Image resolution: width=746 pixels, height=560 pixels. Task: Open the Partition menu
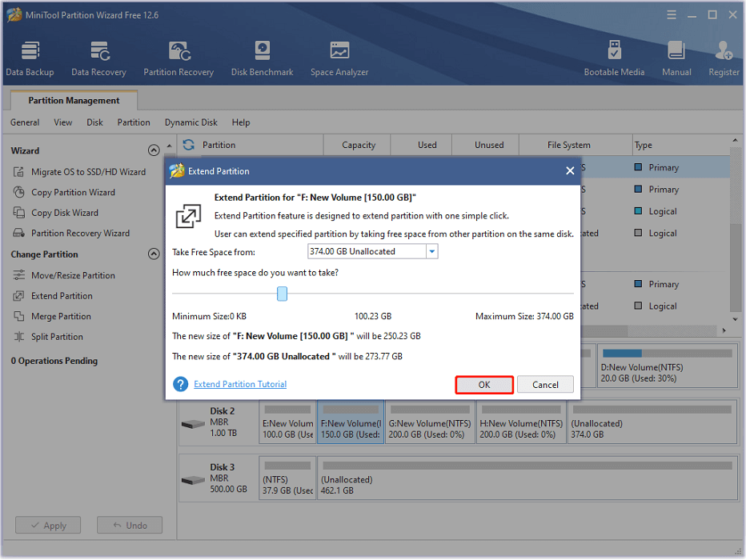pos(134,122)
